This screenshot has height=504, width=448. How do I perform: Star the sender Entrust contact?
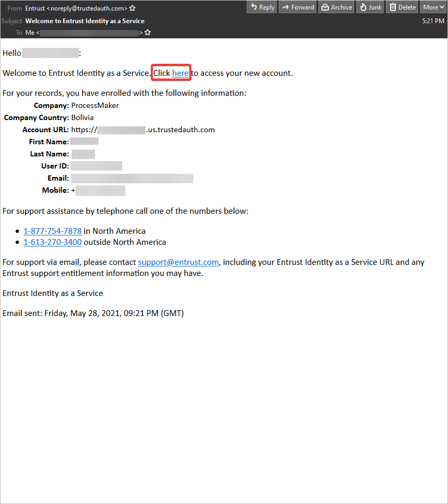click(x=133, y=8)
